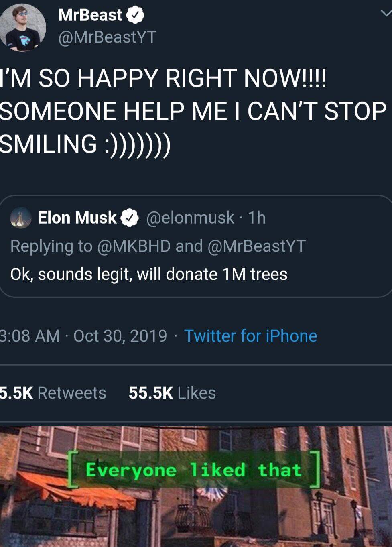Open the @MrBeastYT mention in reply line
The image size is (392, 547).
257,246
